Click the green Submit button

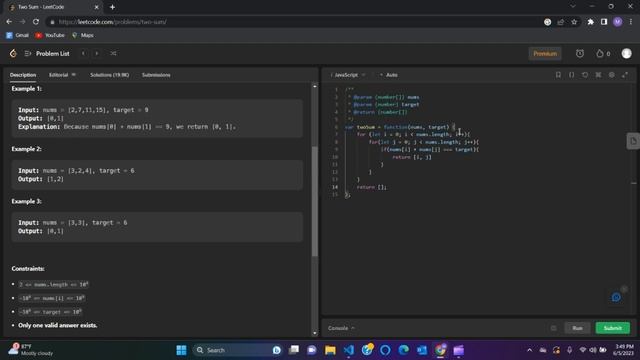pos(613,328)
